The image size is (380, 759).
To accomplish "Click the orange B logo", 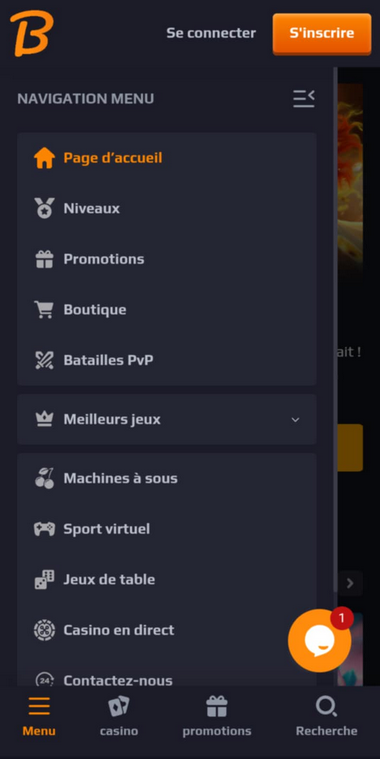I will 31,33.
